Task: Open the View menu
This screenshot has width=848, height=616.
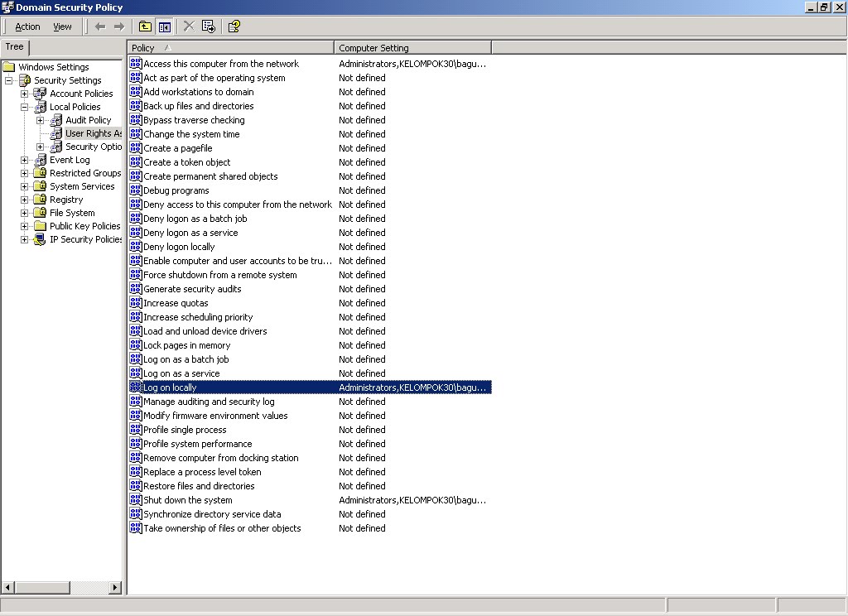Action: pos(62,26)
